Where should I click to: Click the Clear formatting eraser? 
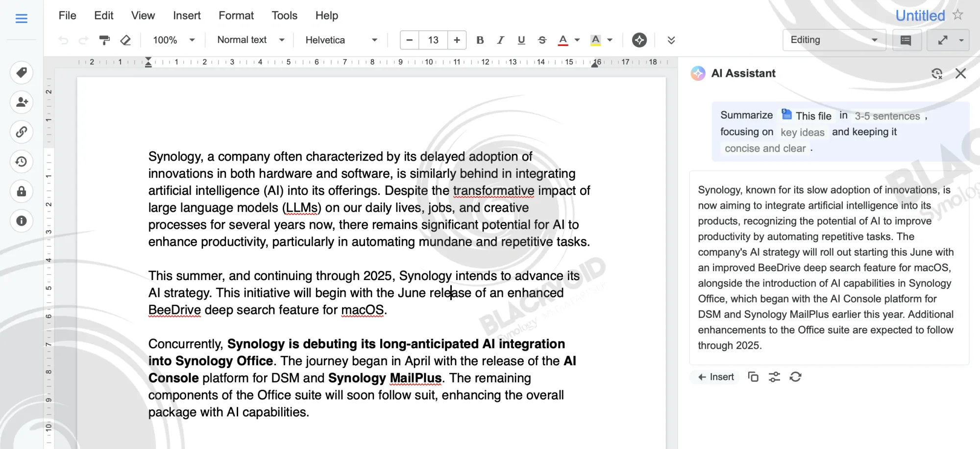[x=125, y=40]
